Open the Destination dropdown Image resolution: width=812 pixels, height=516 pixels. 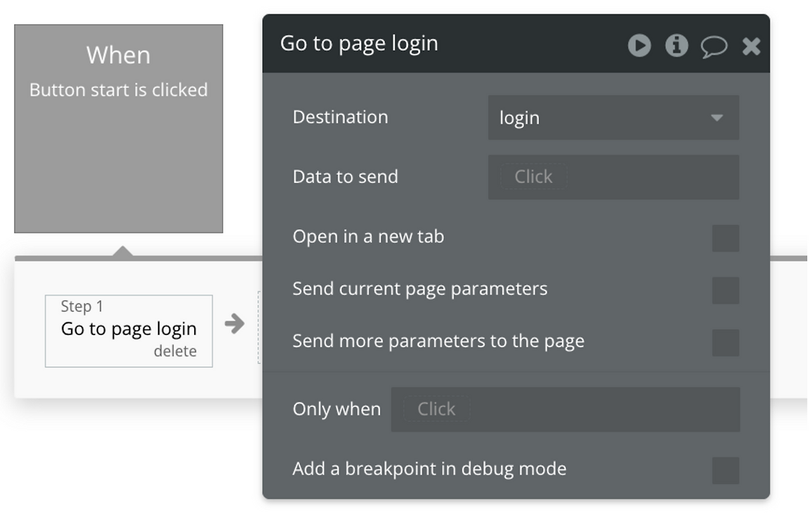tap(613, 117)
